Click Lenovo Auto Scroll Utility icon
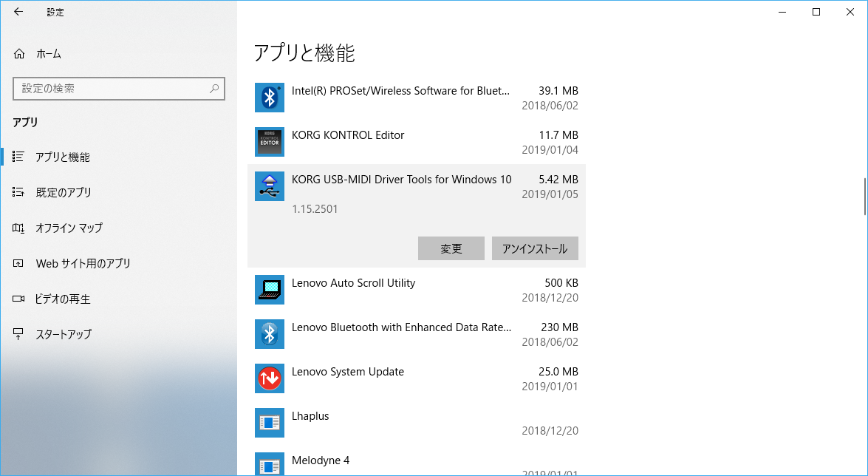The image size is (868, 476). [x=270, y=290]
